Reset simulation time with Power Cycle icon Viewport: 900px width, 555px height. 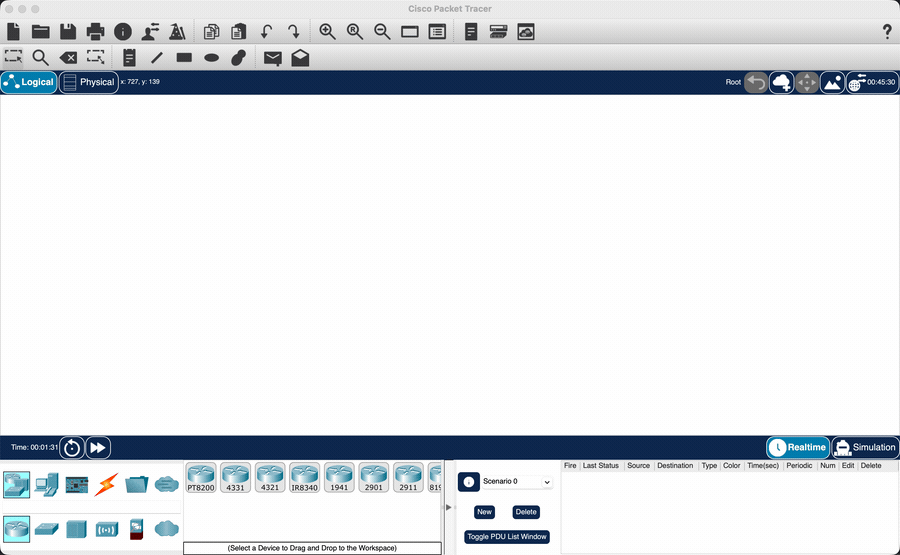(x=72, y=448)
